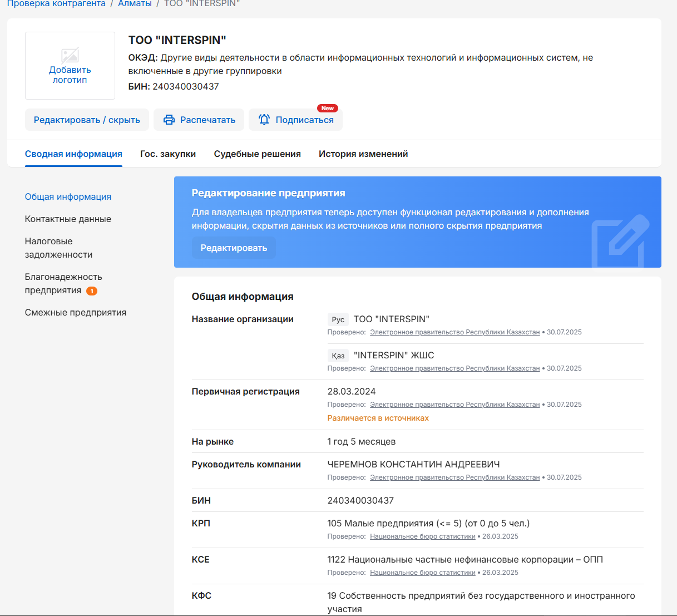
Task: Open История изменений tab
Action: 363,154
